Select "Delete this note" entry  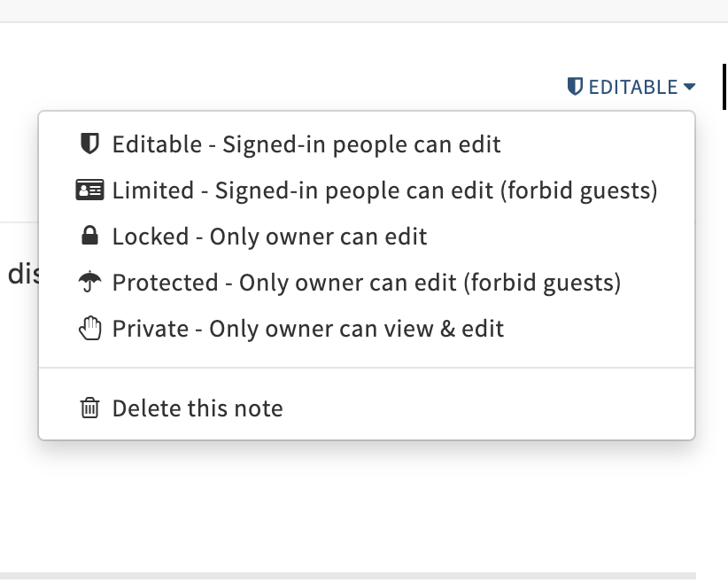point(197,408)
